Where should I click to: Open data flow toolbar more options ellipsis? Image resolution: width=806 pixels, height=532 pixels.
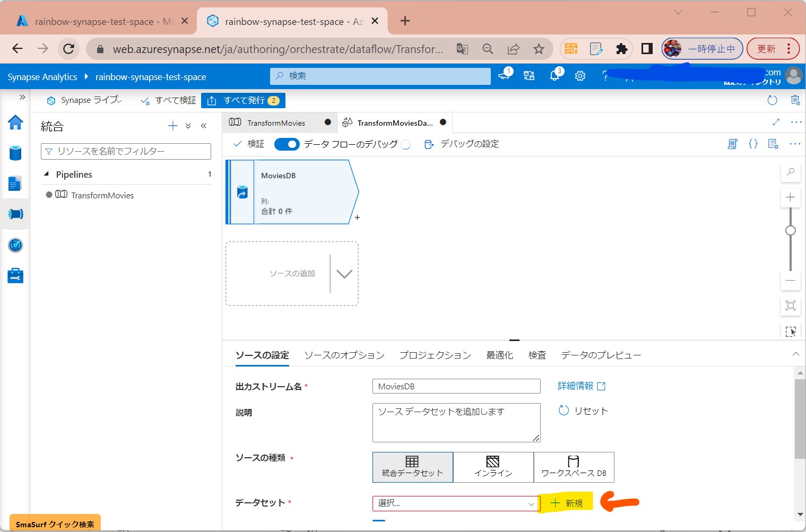795,144
